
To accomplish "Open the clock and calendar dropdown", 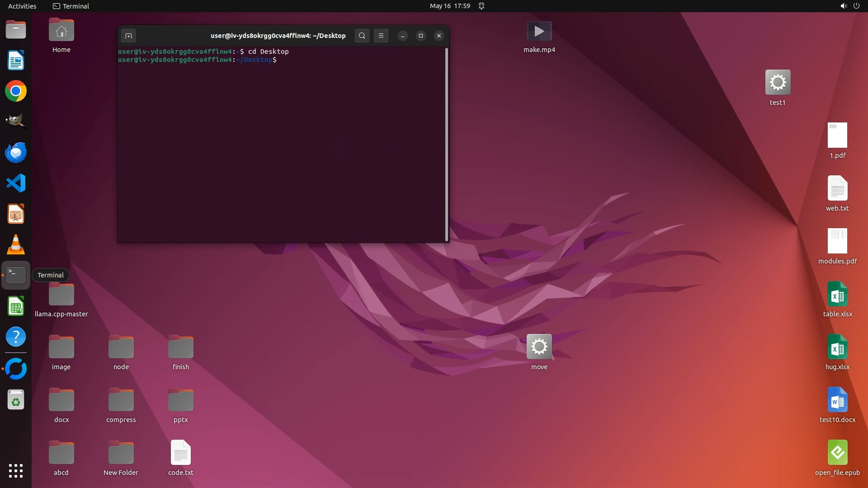I will click(449, 6).
